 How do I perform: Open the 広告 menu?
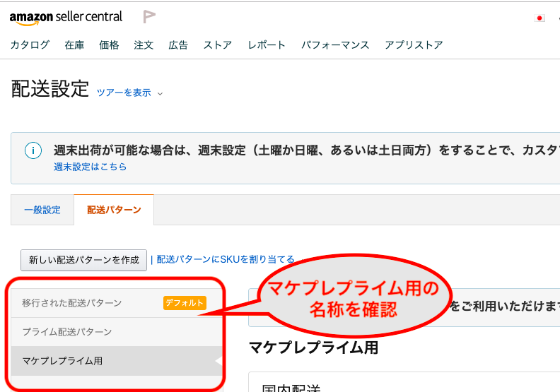pyautogui.click(x=178, y=45)
